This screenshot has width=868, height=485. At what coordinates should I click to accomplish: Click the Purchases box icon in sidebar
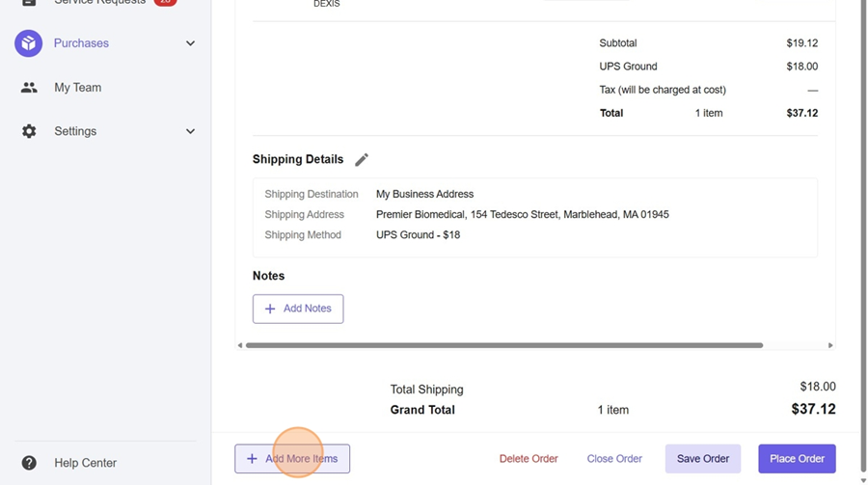[29, 43]
